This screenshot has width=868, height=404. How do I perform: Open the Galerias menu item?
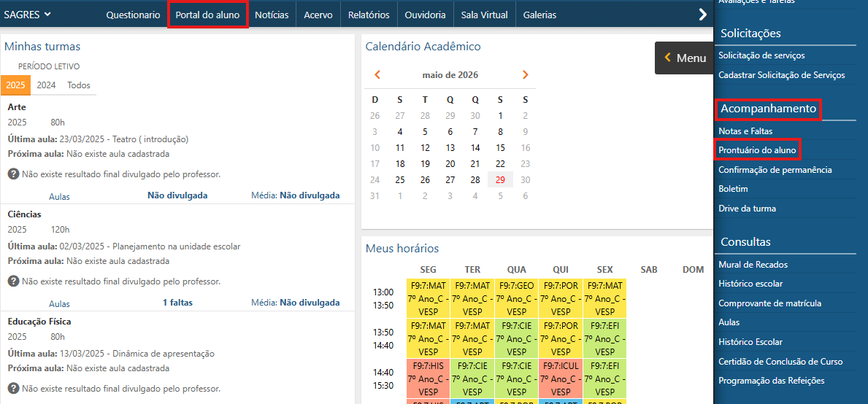[x=539, y=15]
